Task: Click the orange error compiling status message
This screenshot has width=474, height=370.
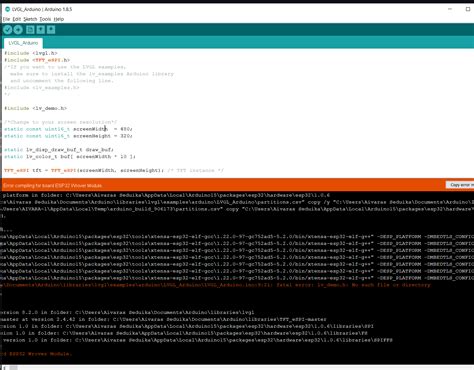Action: tap(53, 185)
